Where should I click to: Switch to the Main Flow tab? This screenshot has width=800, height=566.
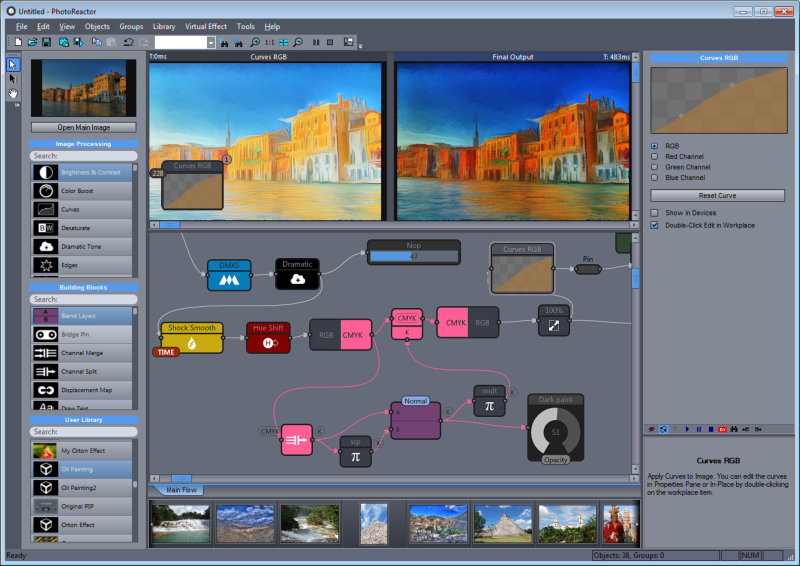[x=180, y=490]
